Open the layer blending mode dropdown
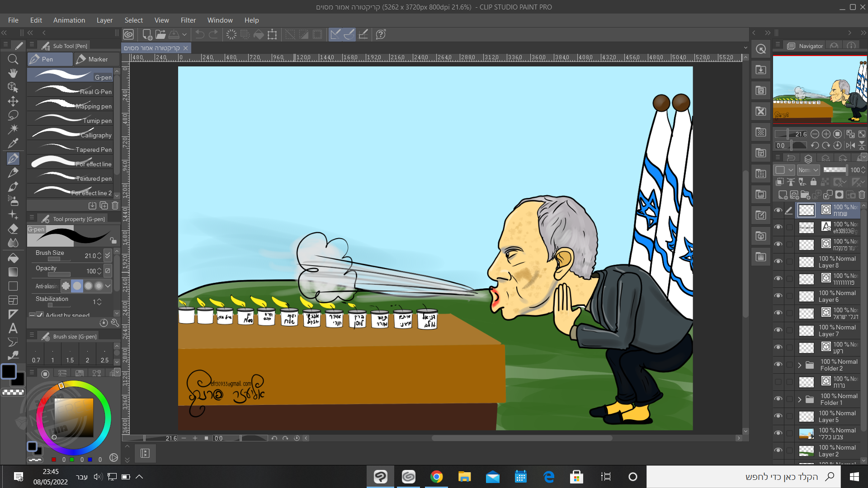This screenshot has height=488, width=868. [808, 170]
